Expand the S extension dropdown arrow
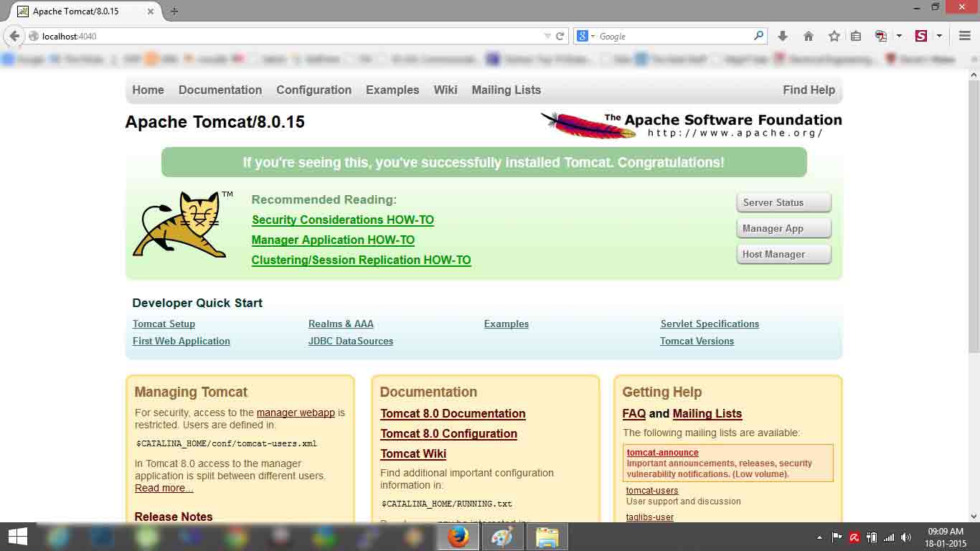 [x=938, y=36]
